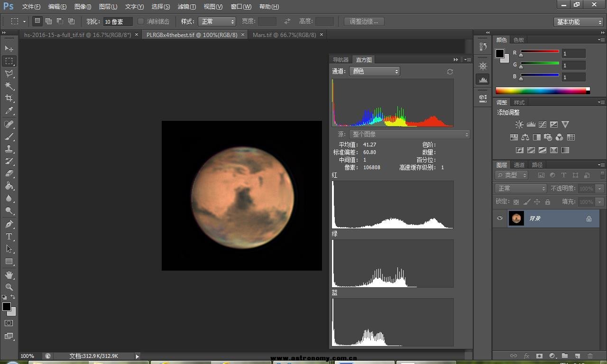Open the 源 source dropdown
Screen dimensions: 607x364
[410, 135]
